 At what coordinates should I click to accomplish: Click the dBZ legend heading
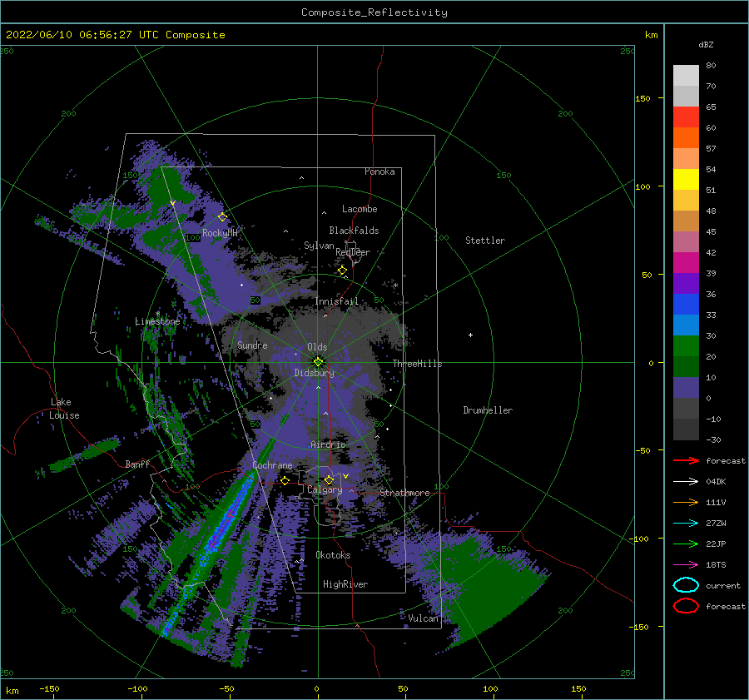706,44
